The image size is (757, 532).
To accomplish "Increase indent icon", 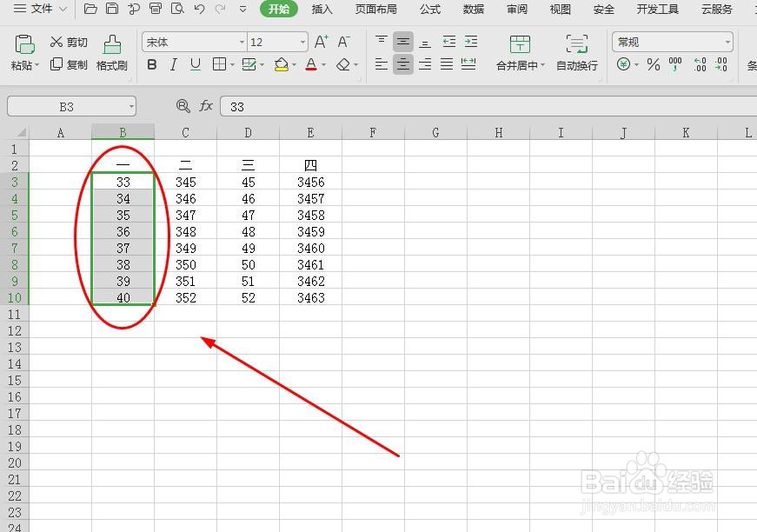I will coord(471,42).
